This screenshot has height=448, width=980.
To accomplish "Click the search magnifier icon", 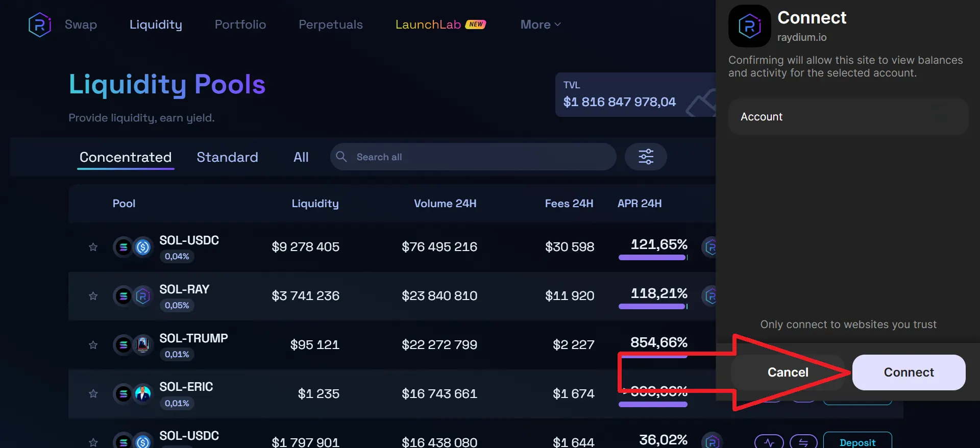I will [x=341, y=157].
